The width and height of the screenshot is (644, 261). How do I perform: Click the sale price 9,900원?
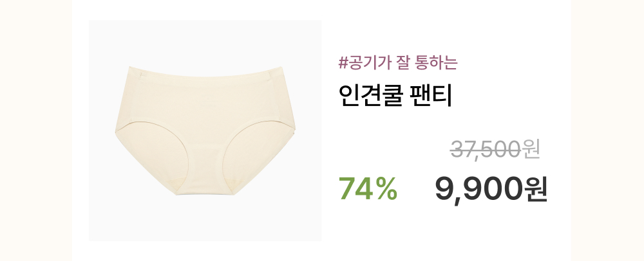[x=491, y=189]
